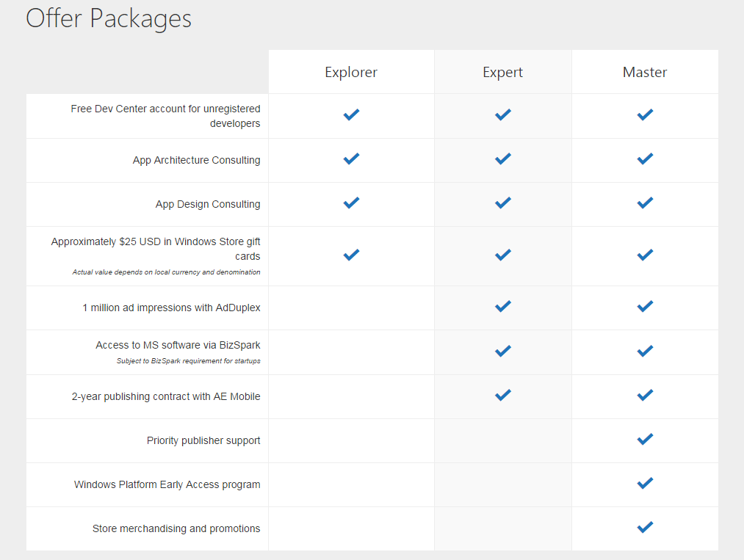Select the Explorer column header
The width and height of the screenshot is (744, 560).
[351, 71]
